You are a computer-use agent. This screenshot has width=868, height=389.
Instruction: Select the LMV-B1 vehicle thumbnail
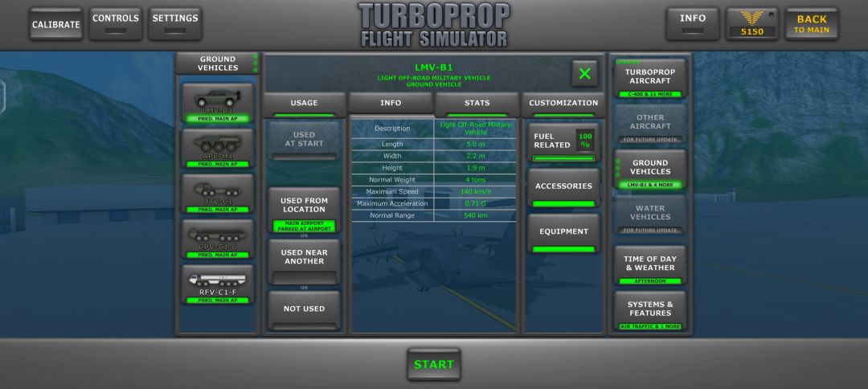pyautogui.click(x=218, y=104)
